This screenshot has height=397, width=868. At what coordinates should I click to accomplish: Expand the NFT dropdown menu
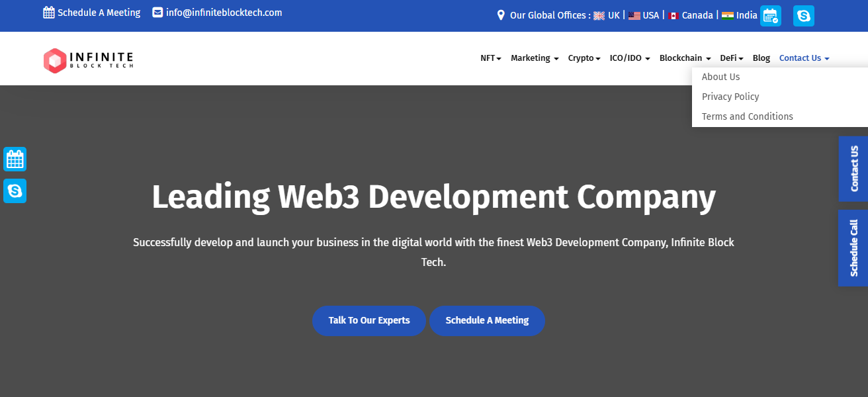(x=490, y=58)
